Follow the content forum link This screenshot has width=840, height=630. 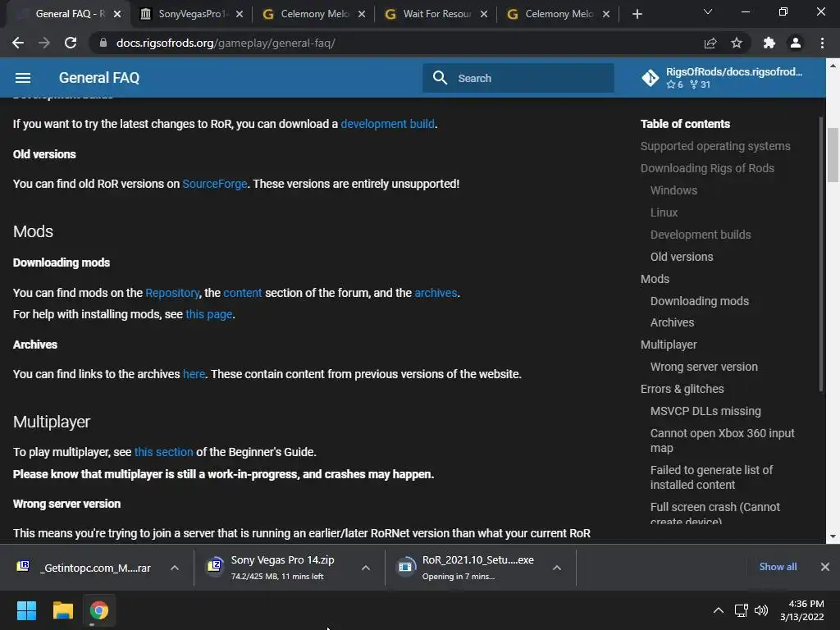243,293
